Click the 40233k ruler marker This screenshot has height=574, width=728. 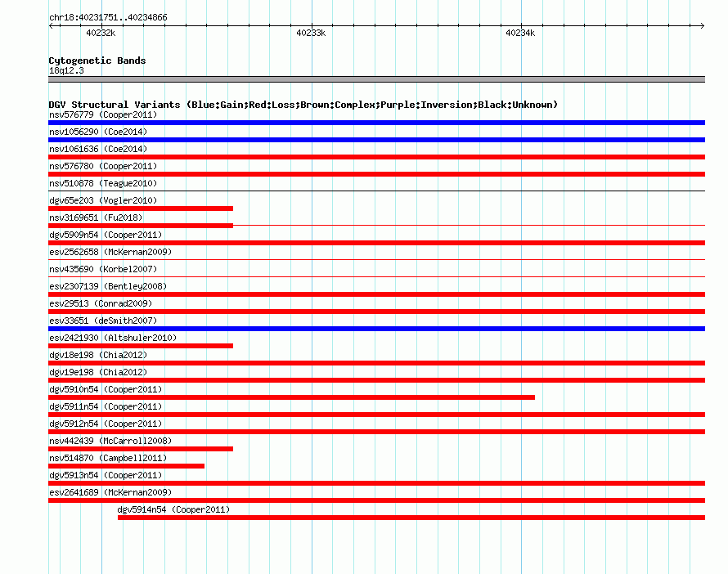(311, 33)
